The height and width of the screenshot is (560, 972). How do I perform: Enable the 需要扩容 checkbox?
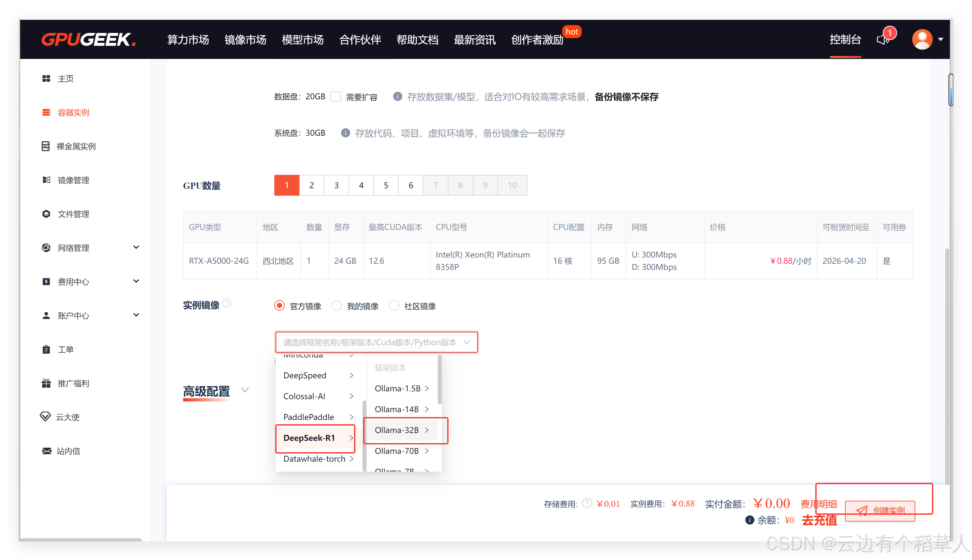(336, 97)
